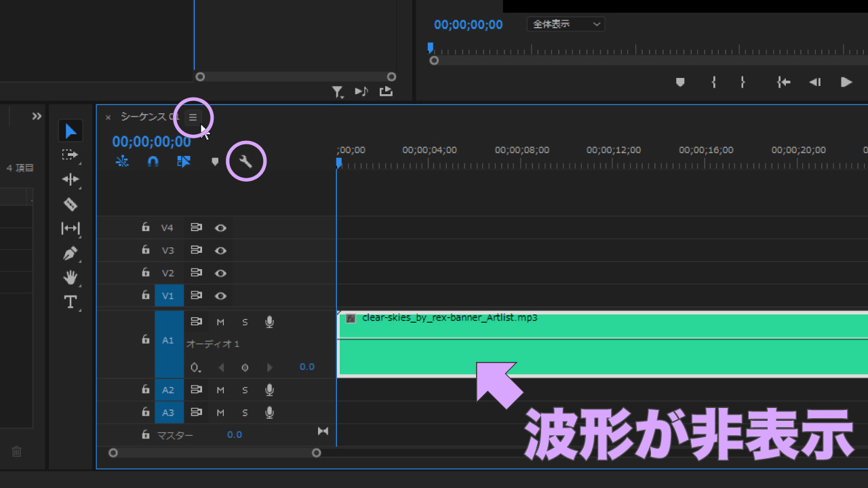The width and height of the screenshot is (868, 488).
Task: Click master track volume 0.0
Action: click(235, 434)
